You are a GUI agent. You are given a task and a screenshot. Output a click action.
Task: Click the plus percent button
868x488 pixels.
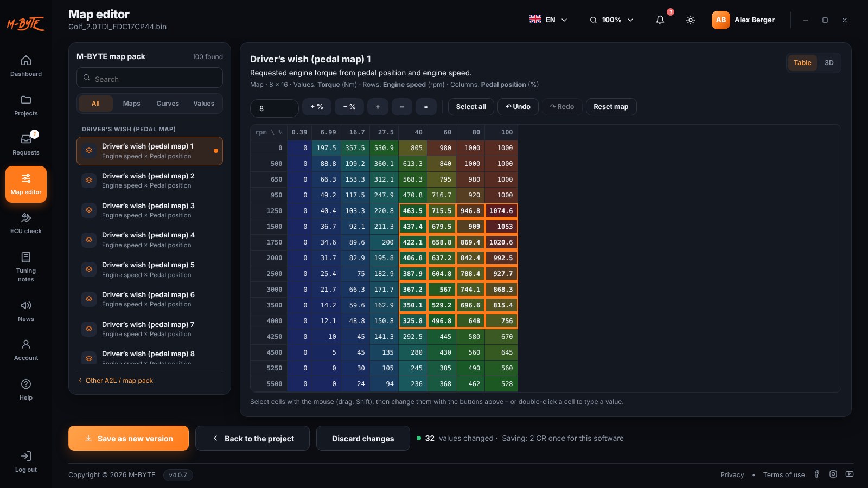[x=317, y=107]
